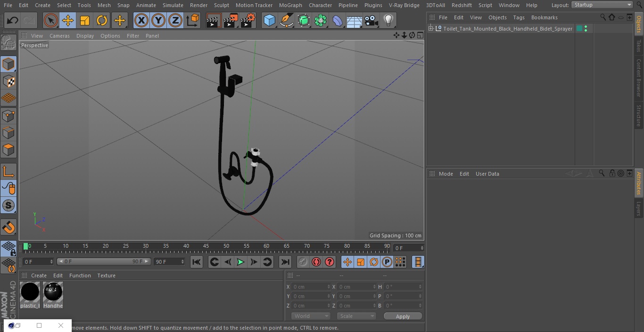Enable Axis mode L-shaped icon

[x=8, y=171]
